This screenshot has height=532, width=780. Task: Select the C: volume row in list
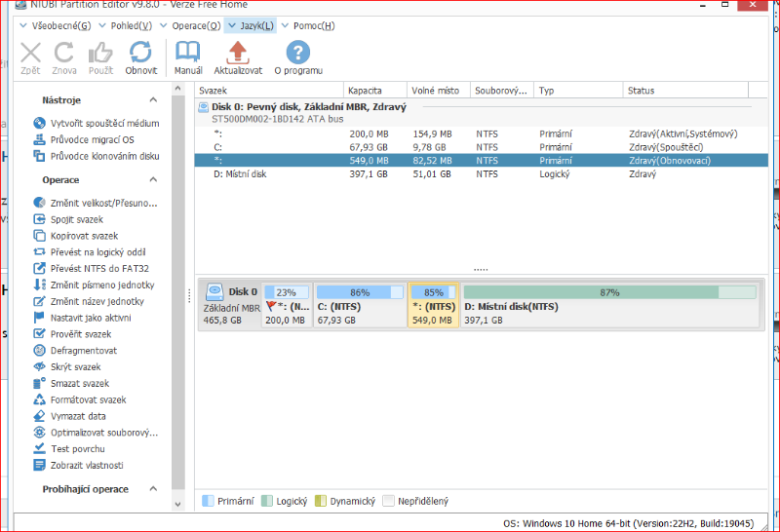481,147
